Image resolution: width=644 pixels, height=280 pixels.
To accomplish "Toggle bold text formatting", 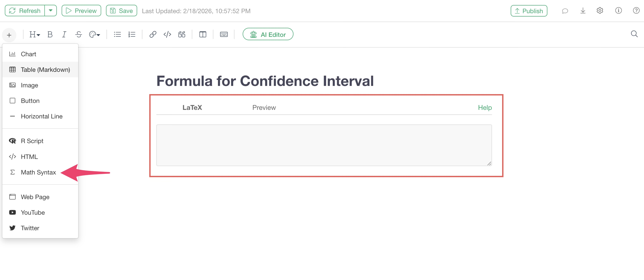I will 50,34.
